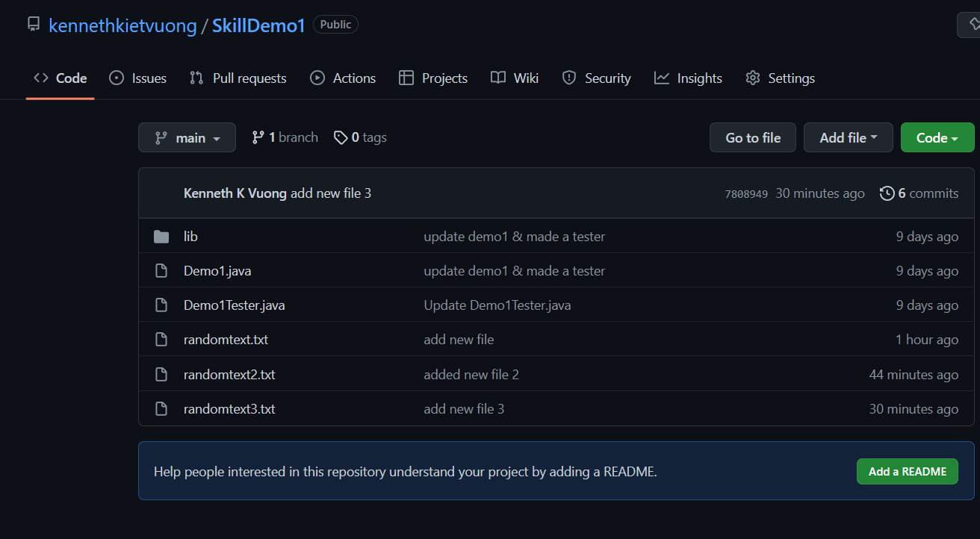The width and height of the screenshot is (980, 539).
Task: Click the Add a README button
Action: click(908, 472)
